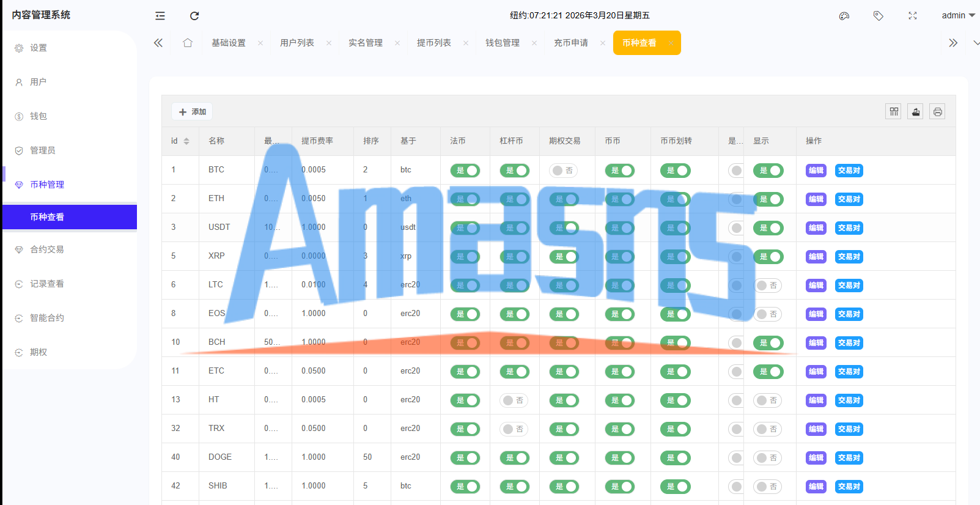
Task: Enable 期权交易 switch for BTC
Action: click(564, 171)
